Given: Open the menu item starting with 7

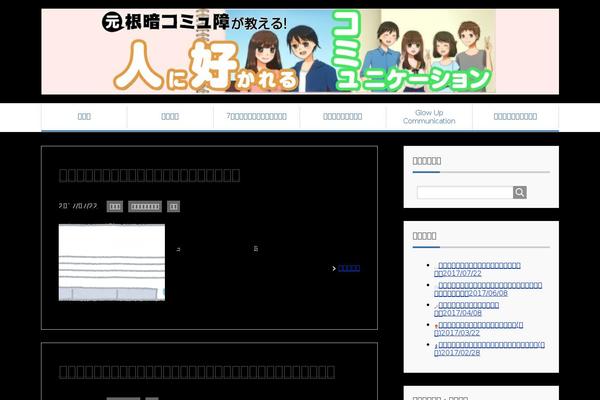Looking at the screenshot, I should click(256, 117).
